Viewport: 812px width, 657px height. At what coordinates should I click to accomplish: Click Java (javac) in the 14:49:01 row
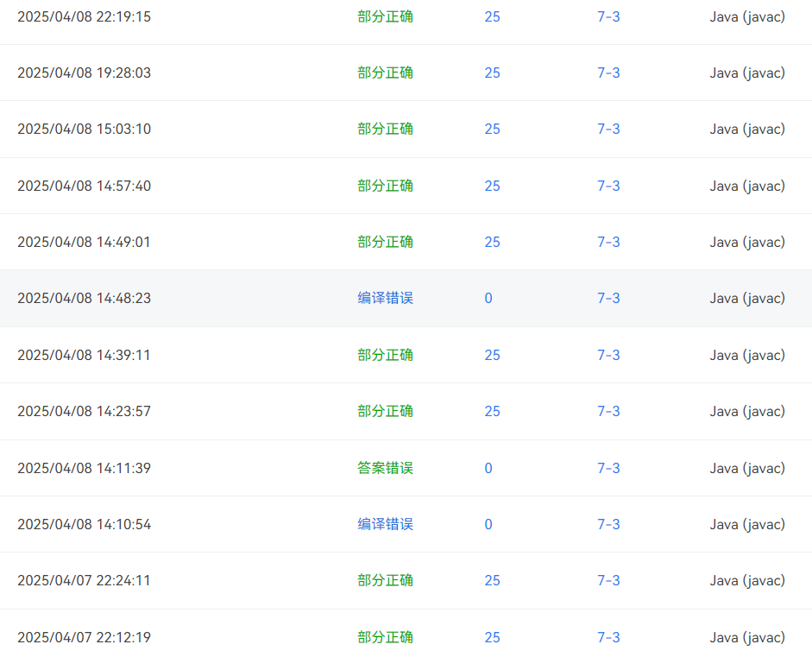coord(747,243)
